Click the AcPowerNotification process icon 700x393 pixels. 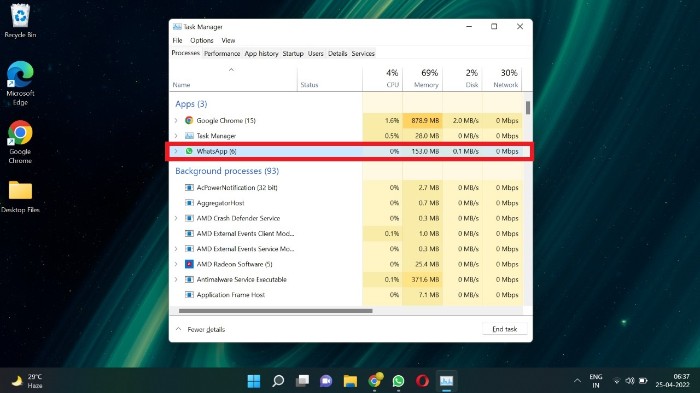coord(189,188)
